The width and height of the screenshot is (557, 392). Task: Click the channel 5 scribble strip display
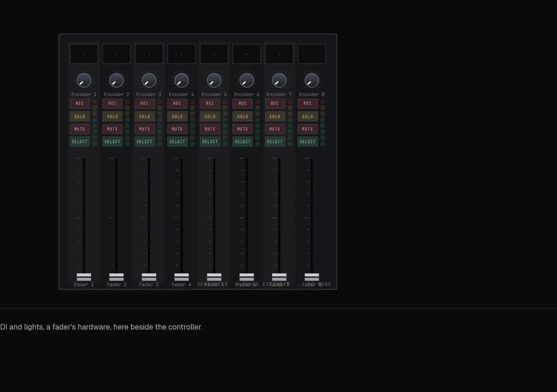point(214,54)
